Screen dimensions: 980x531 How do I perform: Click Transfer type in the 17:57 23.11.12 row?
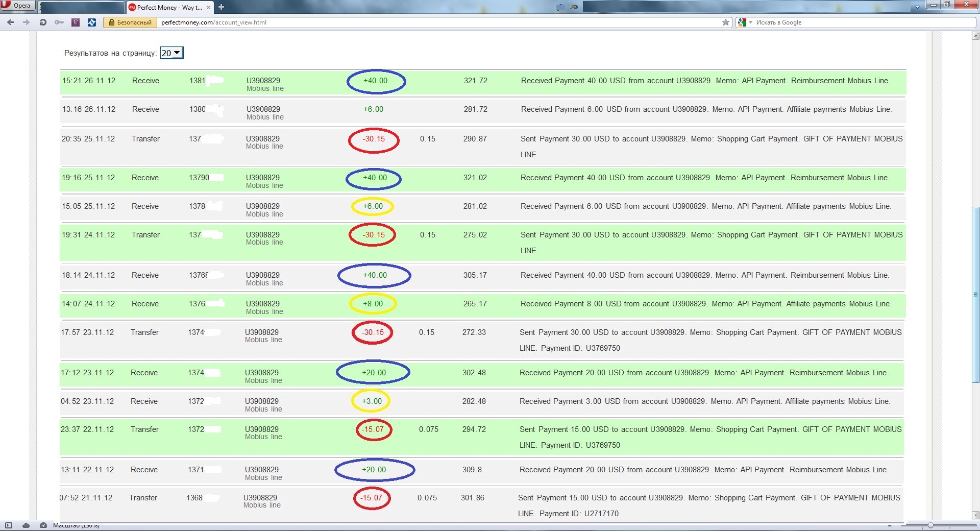tap(144, 332)
